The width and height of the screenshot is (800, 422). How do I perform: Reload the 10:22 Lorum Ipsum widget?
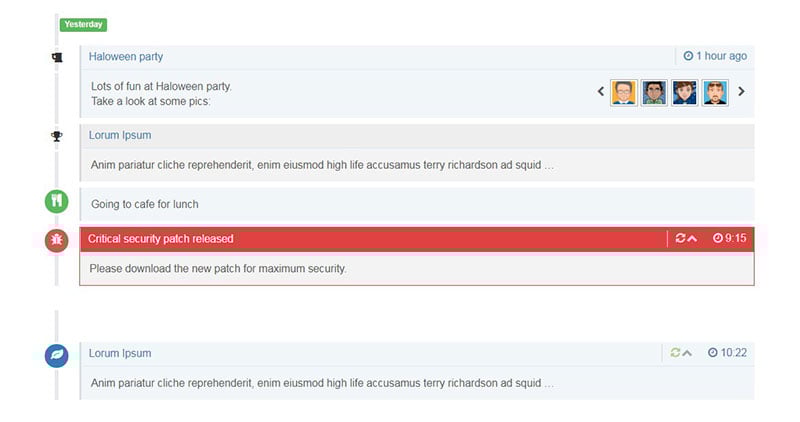pos(675,353)
